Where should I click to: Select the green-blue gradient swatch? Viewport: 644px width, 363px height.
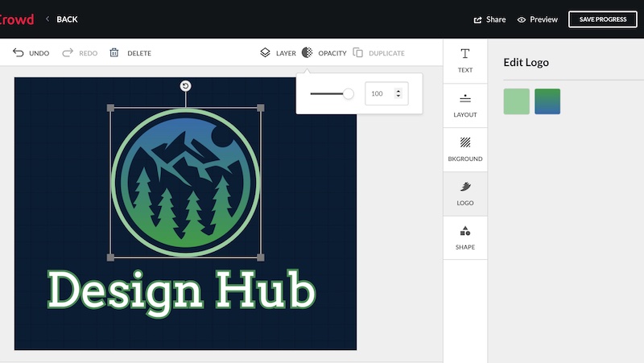tap(547, 101)
